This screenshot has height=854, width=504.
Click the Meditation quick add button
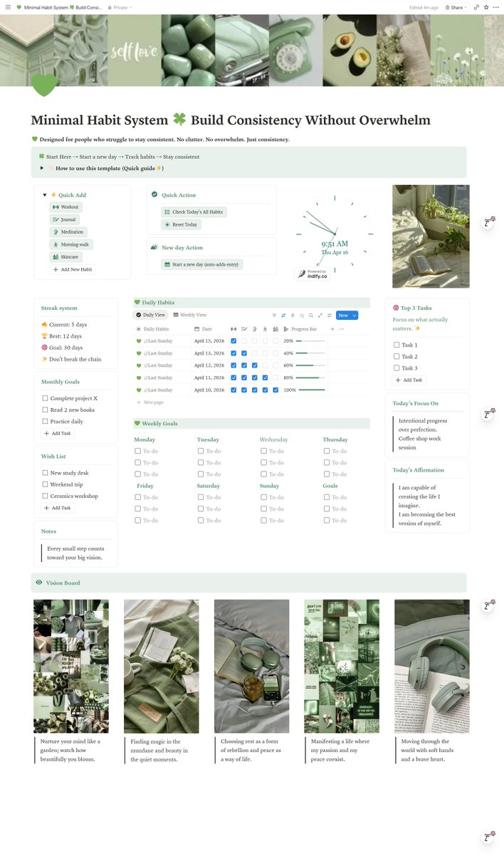tap(68, 232)
